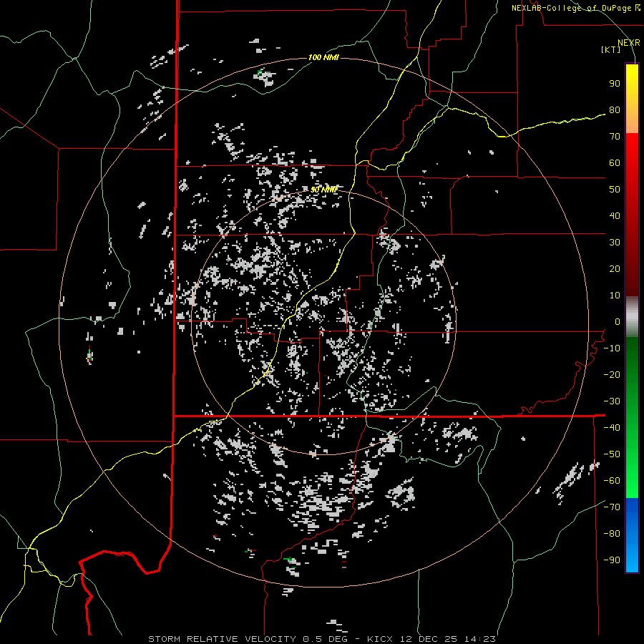Click the 100 NMI range ring label

[x=323, y=57]
